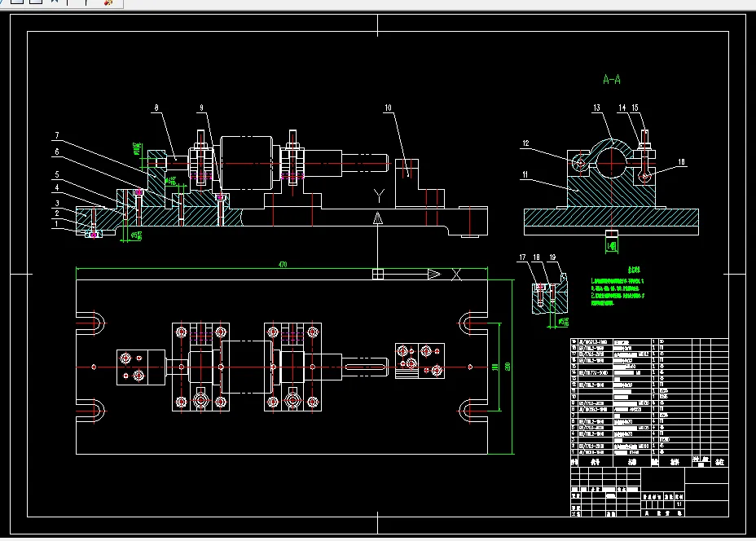Select callout 18 between callouts 17 and 19
The width and height of the screenshot is (756, 541).
[536, 257]
